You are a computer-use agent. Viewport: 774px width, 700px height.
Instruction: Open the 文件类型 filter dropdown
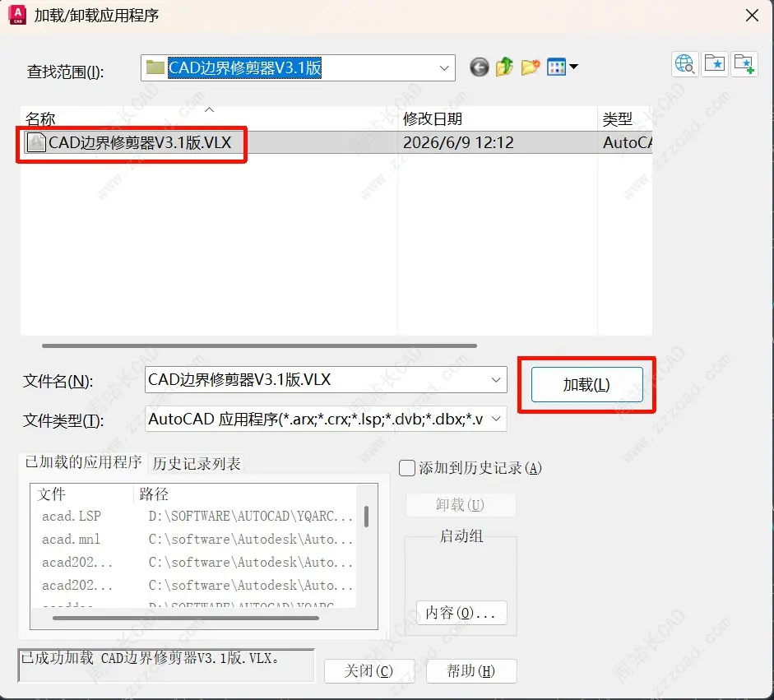coord(496,419)
